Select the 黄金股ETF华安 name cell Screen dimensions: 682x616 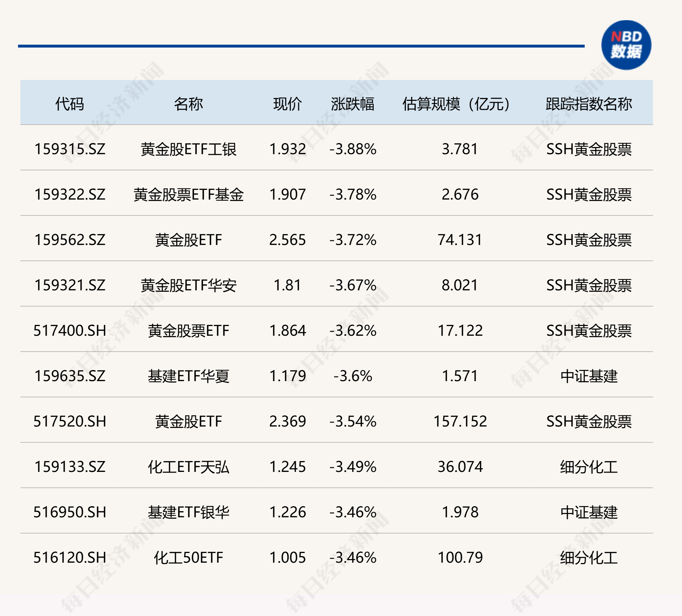coord(188,285)
